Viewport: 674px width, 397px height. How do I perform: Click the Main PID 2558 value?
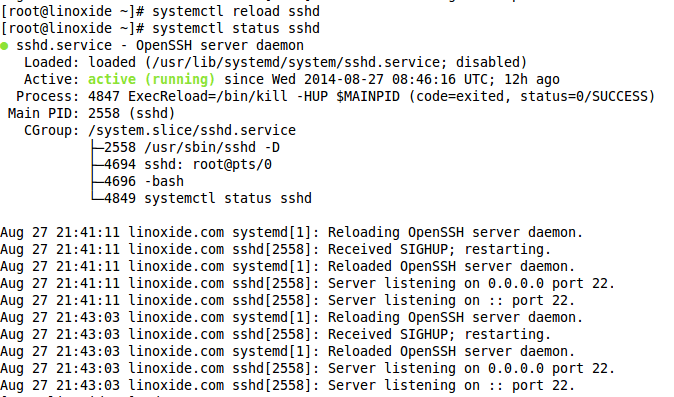(104, 113)
